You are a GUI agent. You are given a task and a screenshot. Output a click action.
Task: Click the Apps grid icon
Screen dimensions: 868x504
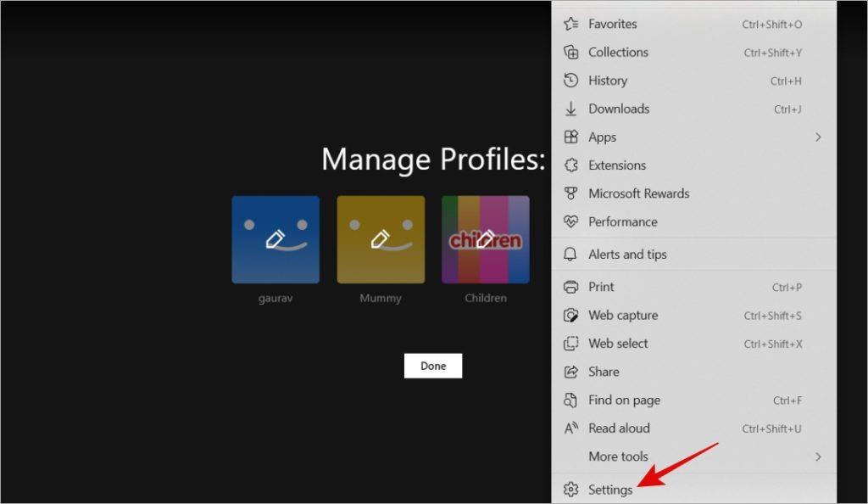coord(570,137)
